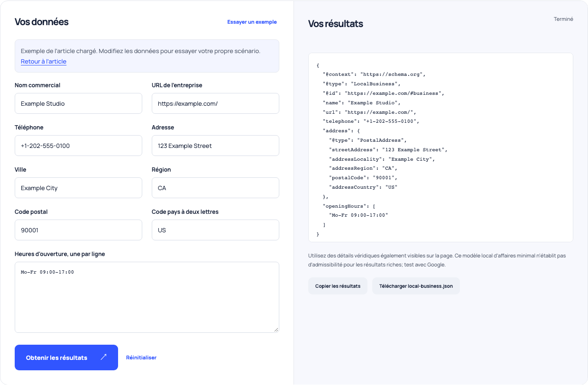Image resolution: width=588 pixels, height=385 pixels.
Task: Focus the Ville text box
Action: pyautogui.click(x=78, y=188)
